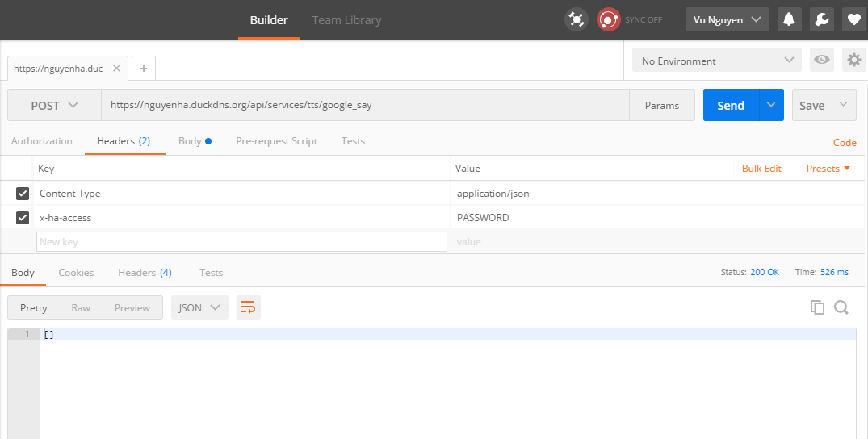The width and height of the screenshot is (868, 439).
Task: Expand the Send button dropdown arrow
Action: (771, 105)
